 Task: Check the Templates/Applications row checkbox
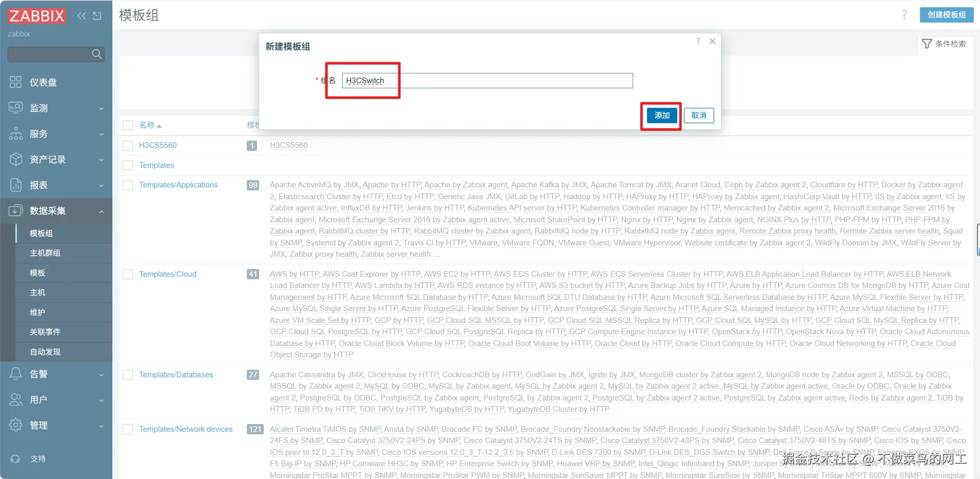point(128,185)
